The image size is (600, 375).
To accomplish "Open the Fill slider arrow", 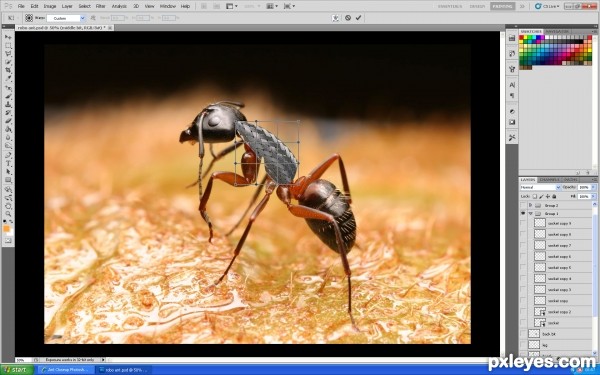I will point(593,196).
